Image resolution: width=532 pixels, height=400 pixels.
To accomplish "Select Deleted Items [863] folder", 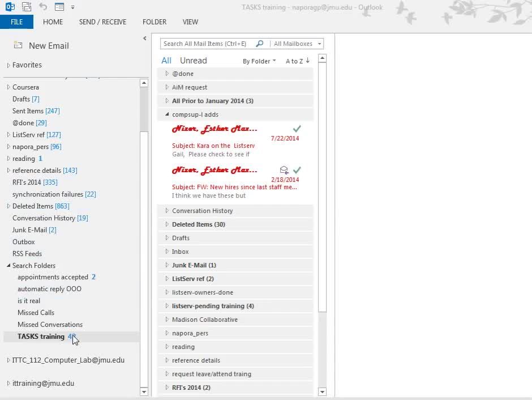I will pos(41,206).
